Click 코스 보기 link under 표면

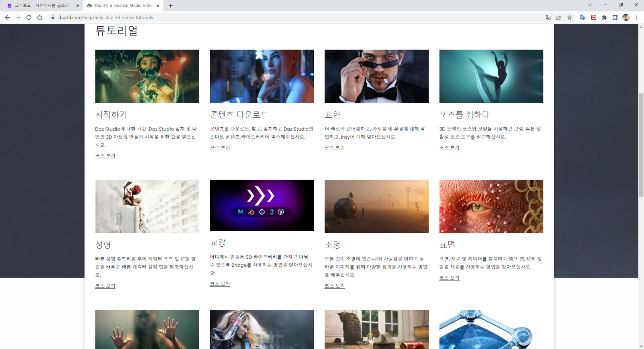(x=449, y=278)
